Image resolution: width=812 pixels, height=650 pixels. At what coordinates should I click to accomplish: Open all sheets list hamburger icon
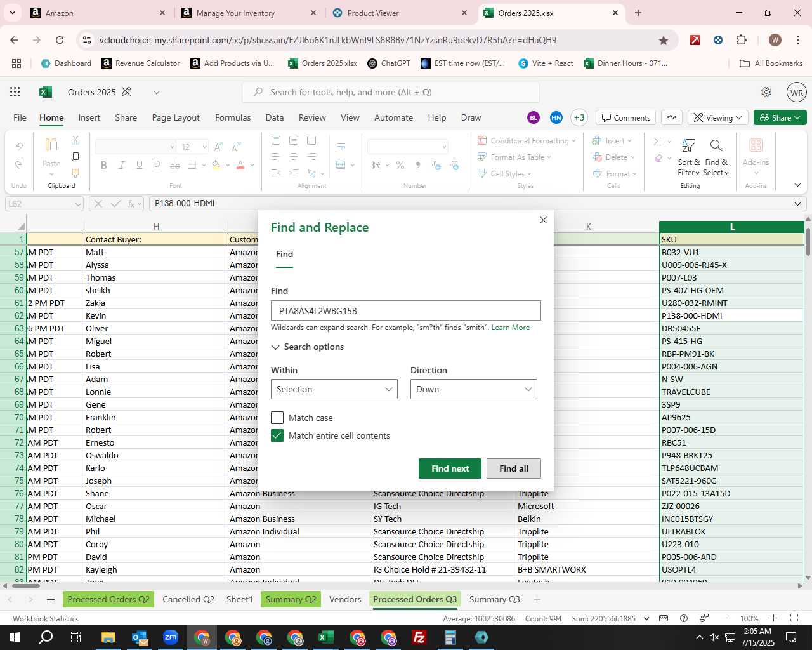click(51, 600)
